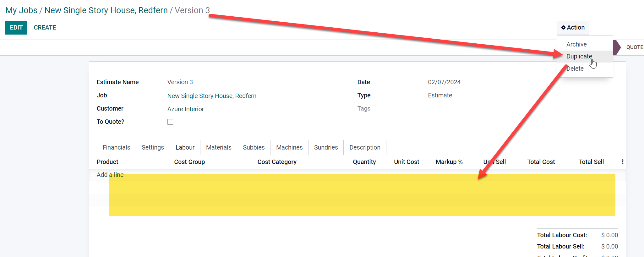This screenshot has height=257, width=644.
Task: Open the Job link New Single Story House, Redfern
Action: [212, 96]
